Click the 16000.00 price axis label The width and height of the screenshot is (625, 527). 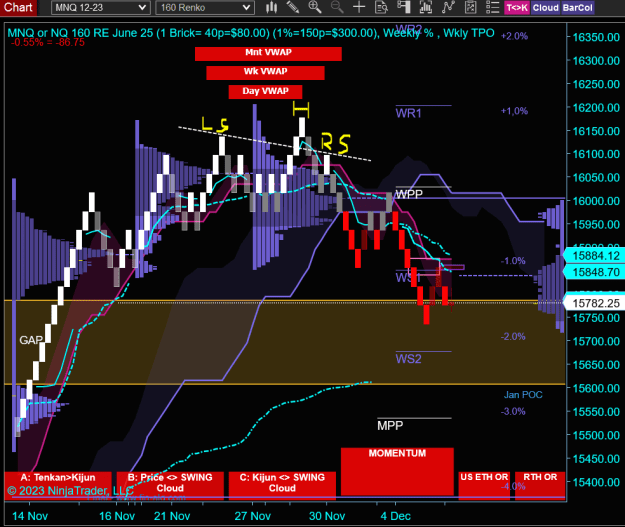tap(596, 201)
